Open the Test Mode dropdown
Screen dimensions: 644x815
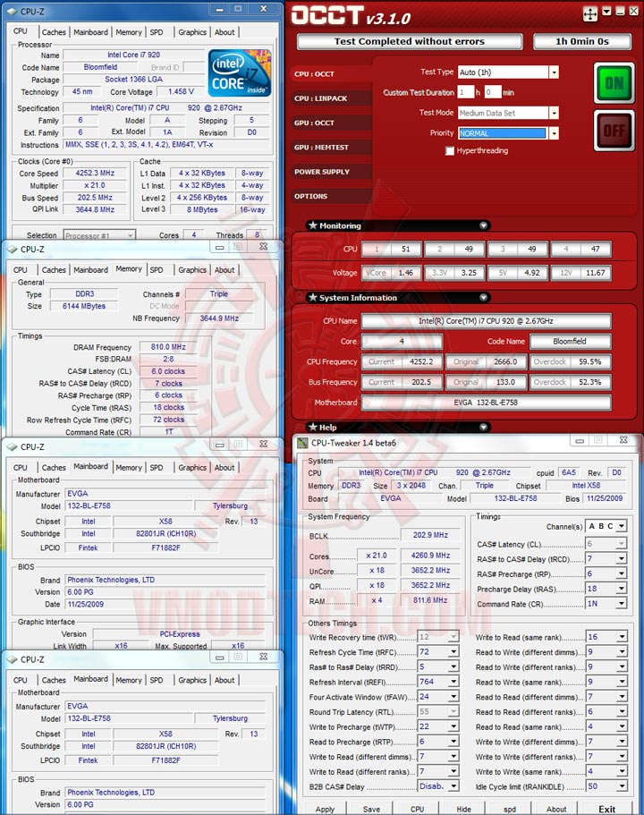point(554,113)
